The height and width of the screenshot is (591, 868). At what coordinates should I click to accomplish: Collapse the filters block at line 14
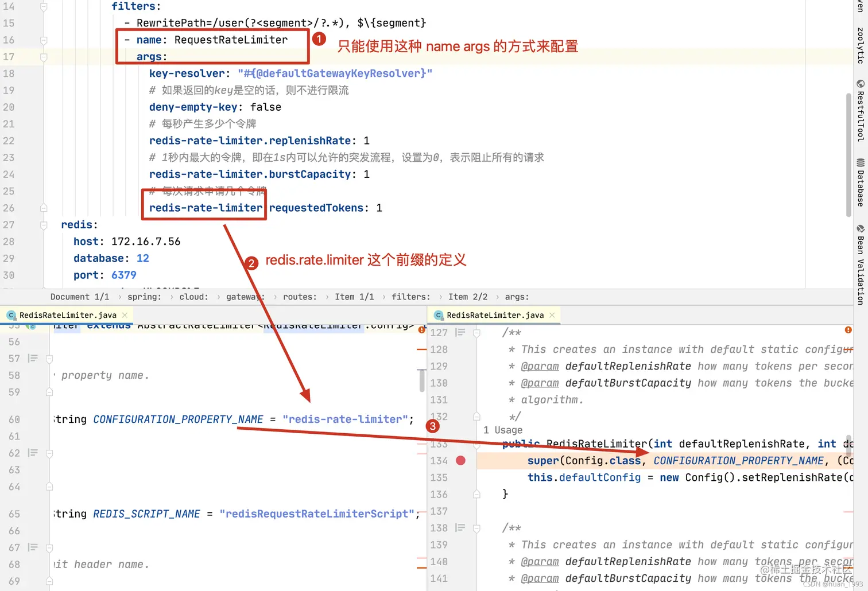(44, 7)
